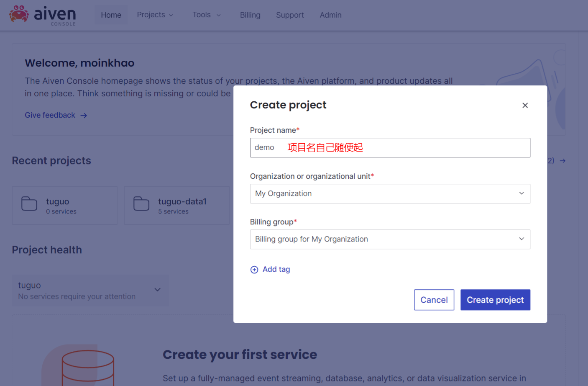588x386 pixels.
Task: Close the Create project dialog
Action: (525, 106)
